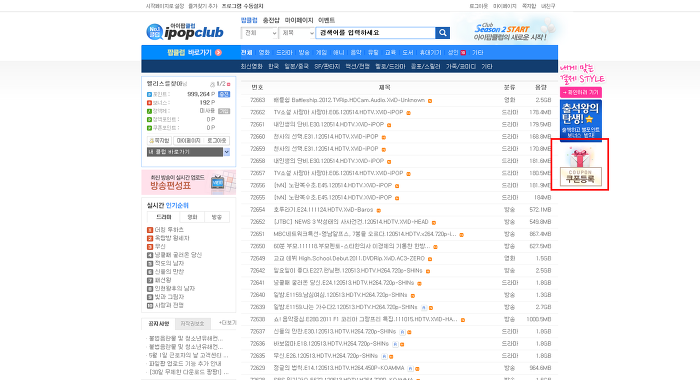Viewport: 700px width, 380px height.
Task: Click blue badge icon on row 72637
Action: (x=402, y=332)
